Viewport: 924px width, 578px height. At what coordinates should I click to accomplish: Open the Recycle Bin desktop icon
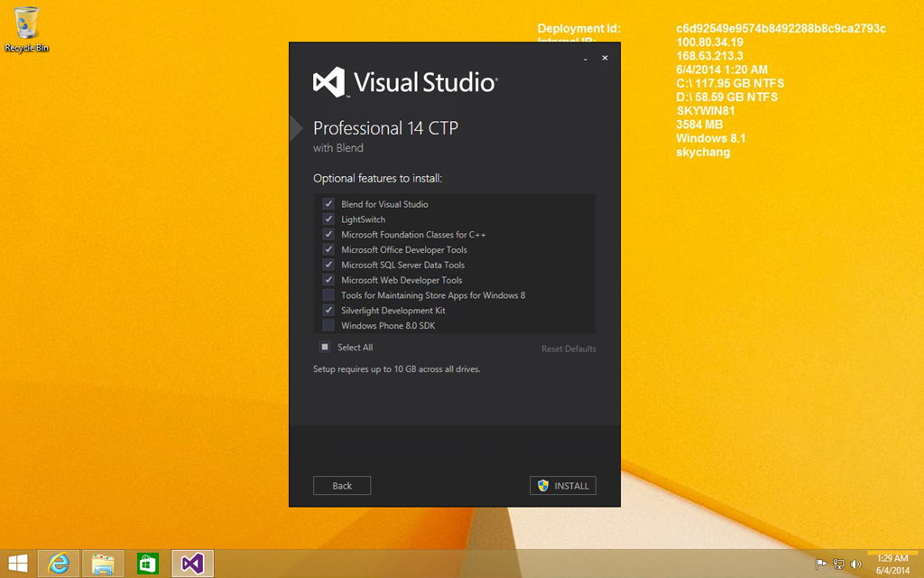coord(26,30)
